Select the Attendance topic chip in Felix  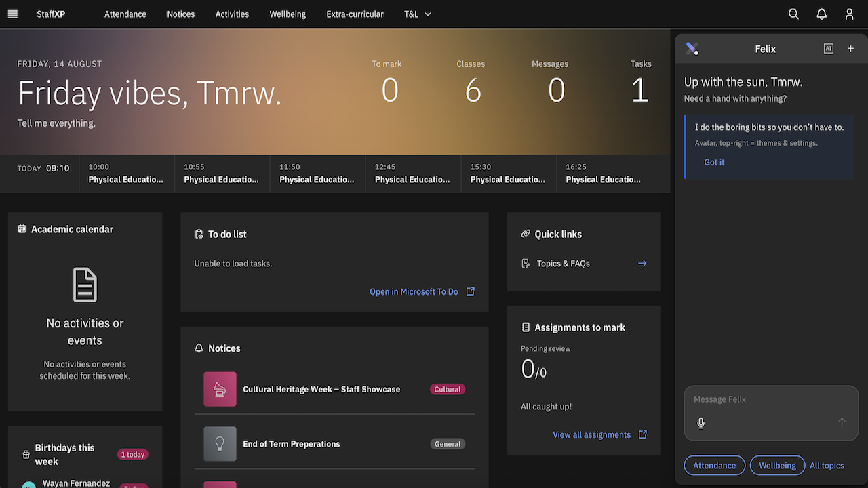tap(714, 466)
